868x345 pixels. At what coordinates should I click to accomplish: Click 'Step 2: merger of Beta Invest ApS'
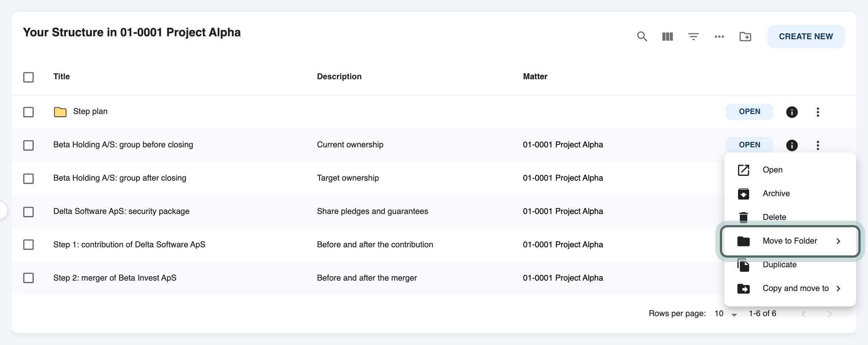pos(115,278)
